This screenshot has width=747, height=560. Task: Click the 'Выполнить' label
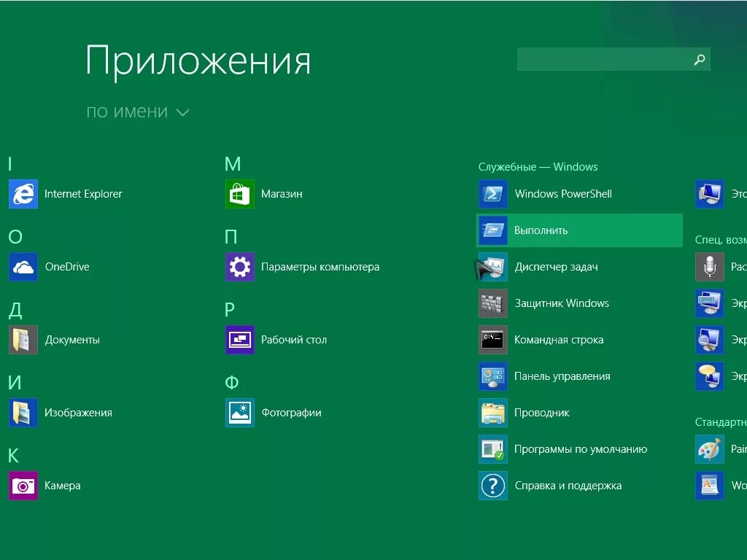541,230
